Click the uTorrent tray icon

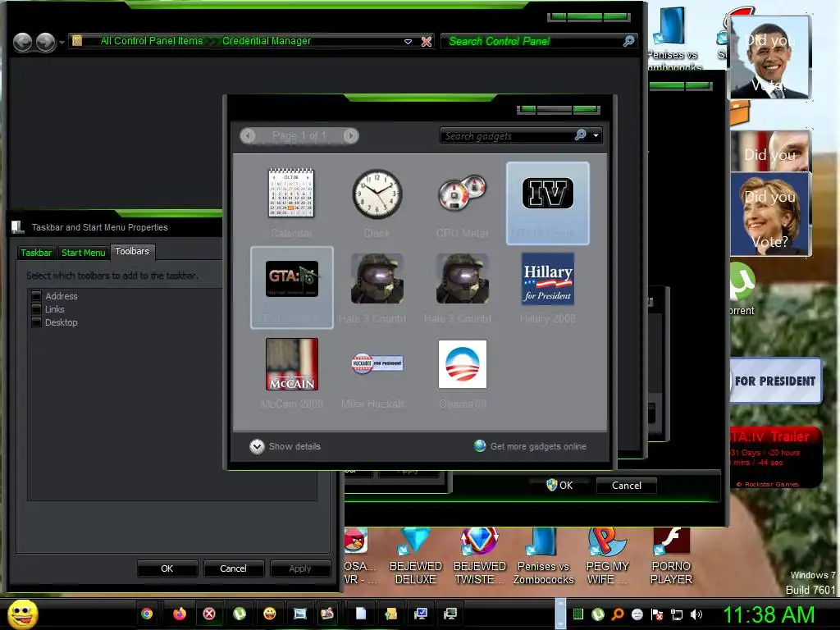tap(598, 614)
